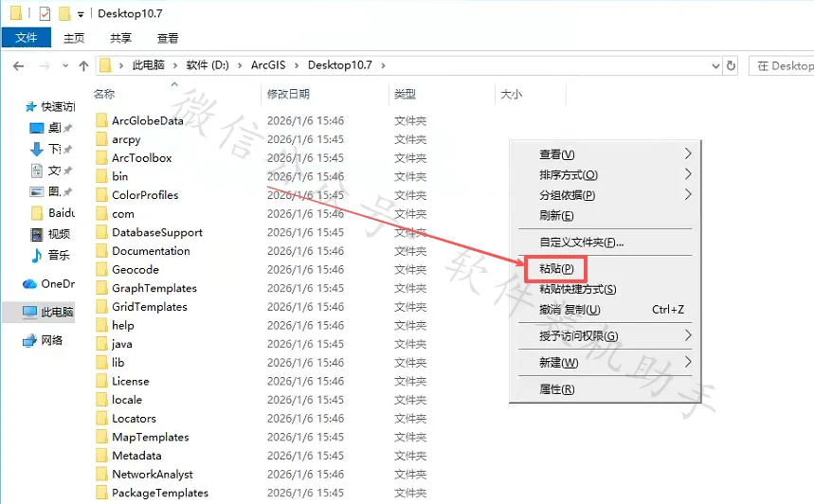Click 软件 (D:) in the breadcrumb
This screenshot has width=814, height=504.
(208, 65)
